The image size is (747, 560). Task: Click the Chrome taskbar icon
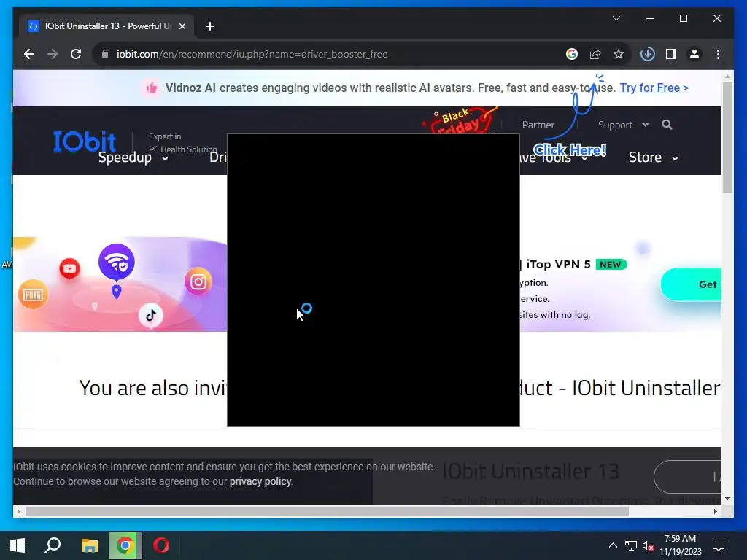click(125, 545)
